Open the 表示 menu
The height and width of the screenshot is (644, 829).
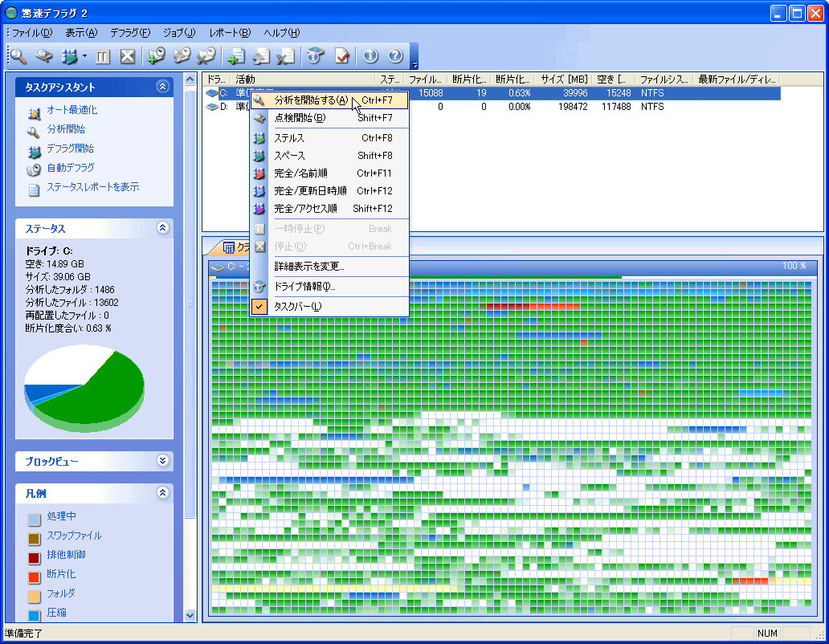click(81, 33)
